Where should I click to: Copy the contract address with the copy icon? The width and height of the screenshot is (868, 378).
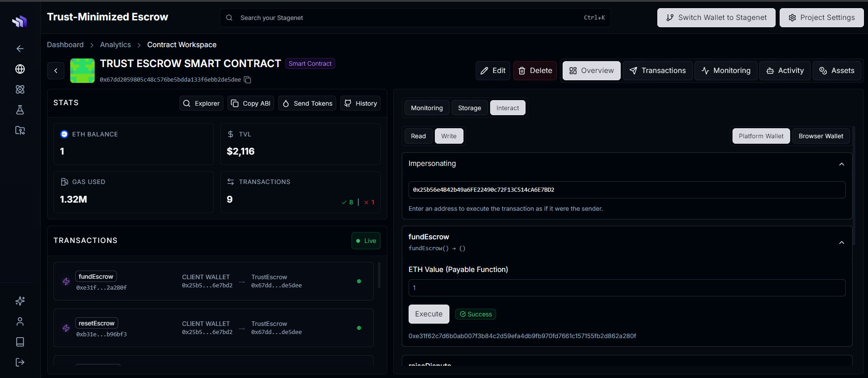click(247, 80)
